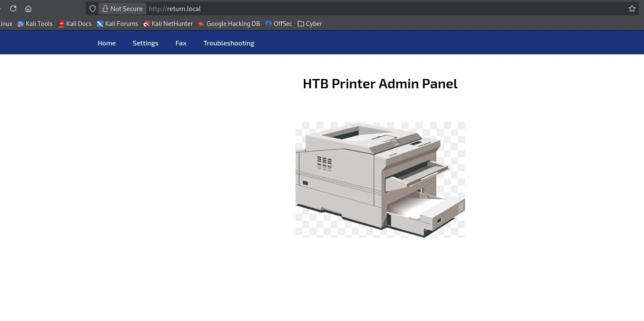Open the Cyber bookmarks folder

click(310, 24)
